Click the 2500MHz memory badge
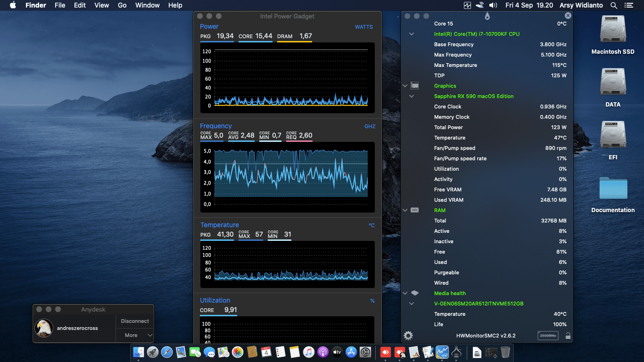The height and width of the screenshot is (362, 644). (547, 336)
